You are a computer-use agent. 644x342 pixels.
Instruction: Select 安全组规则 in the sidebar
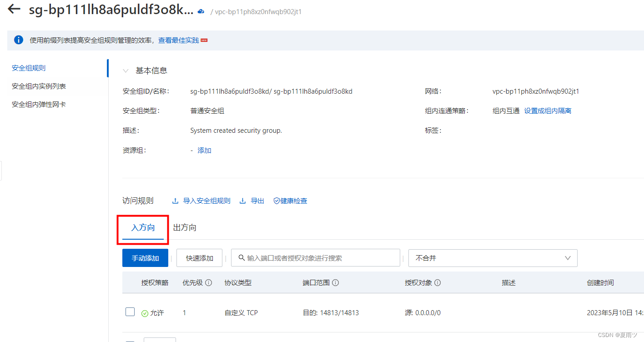click(29, 68)
